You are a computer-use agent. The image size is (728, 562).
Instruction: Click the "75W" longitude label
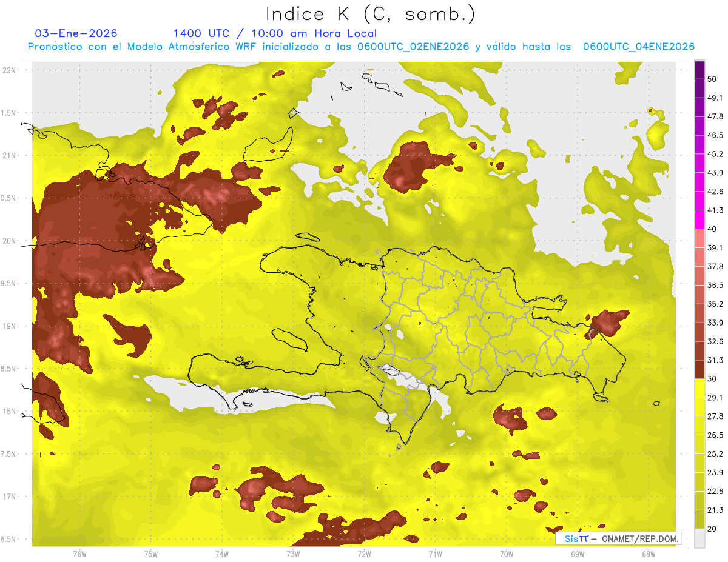150,554
